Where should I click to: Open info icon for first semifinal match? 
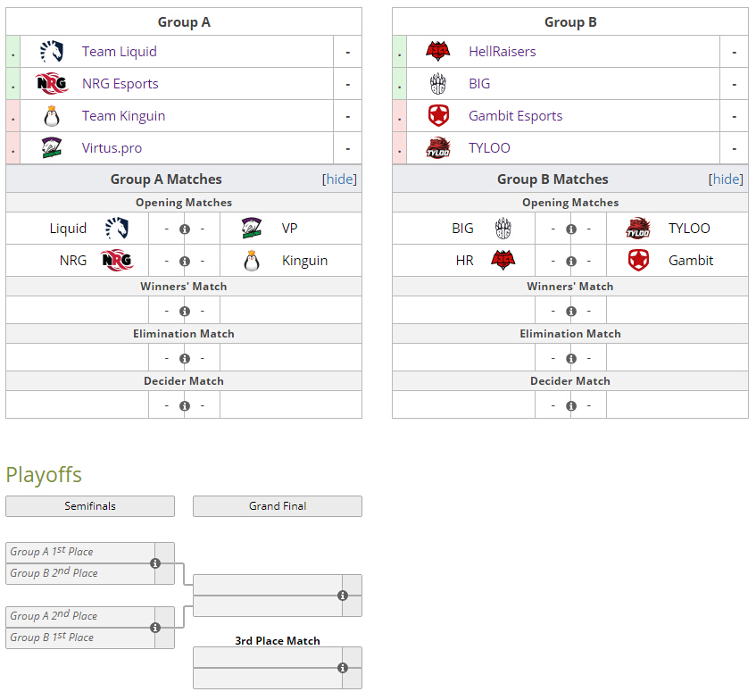point(154,563)
